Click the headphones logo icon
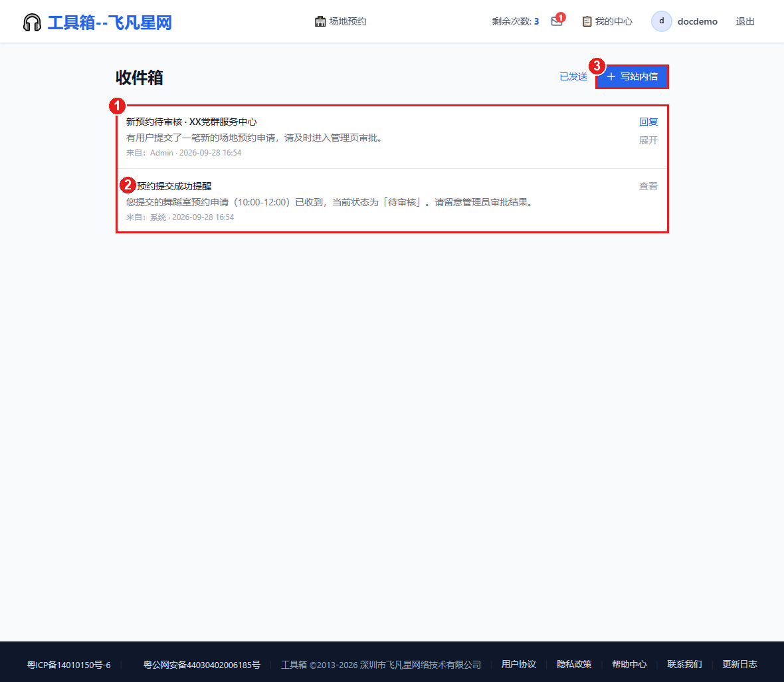The height and width of the screenshot is (682, 784). [32, 22]
